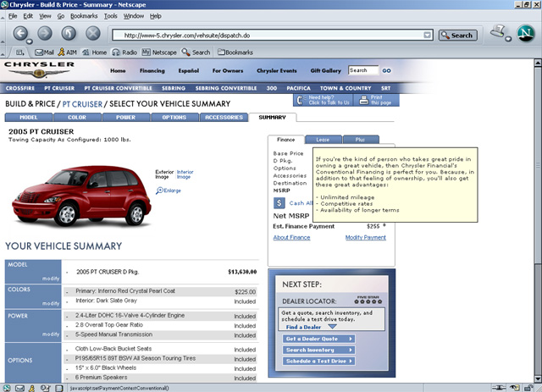Click the browser Back arrow button
Screen dimensions: 542x392
tap(20, 34)
